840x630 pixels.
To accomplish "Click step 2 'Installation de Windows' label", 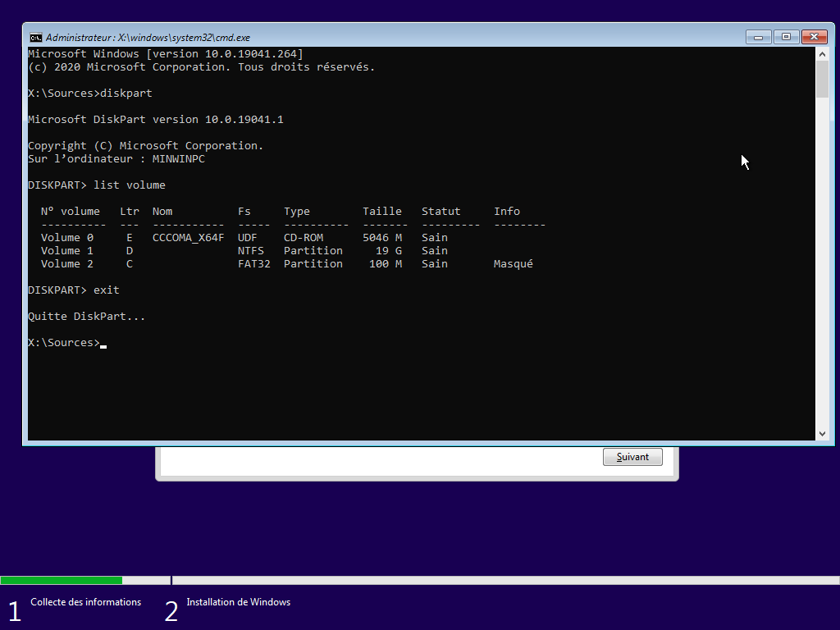I will click(x=239, y=602).
